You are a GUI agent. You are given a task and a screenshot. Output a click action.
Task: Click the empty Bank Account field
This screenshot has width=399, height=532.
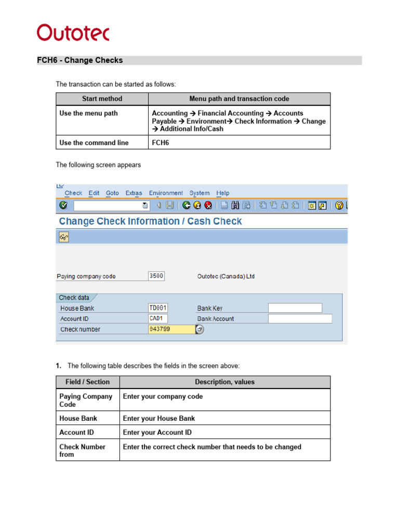pos(300,318)
